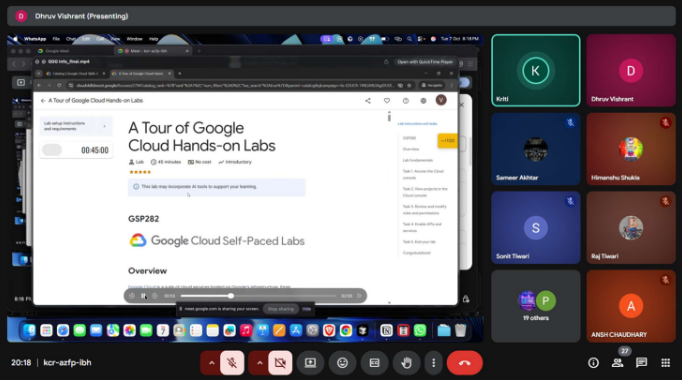The image size is (682, 380).
Task: Click the help question mark icon on lab page
Action: coord(405,101)
